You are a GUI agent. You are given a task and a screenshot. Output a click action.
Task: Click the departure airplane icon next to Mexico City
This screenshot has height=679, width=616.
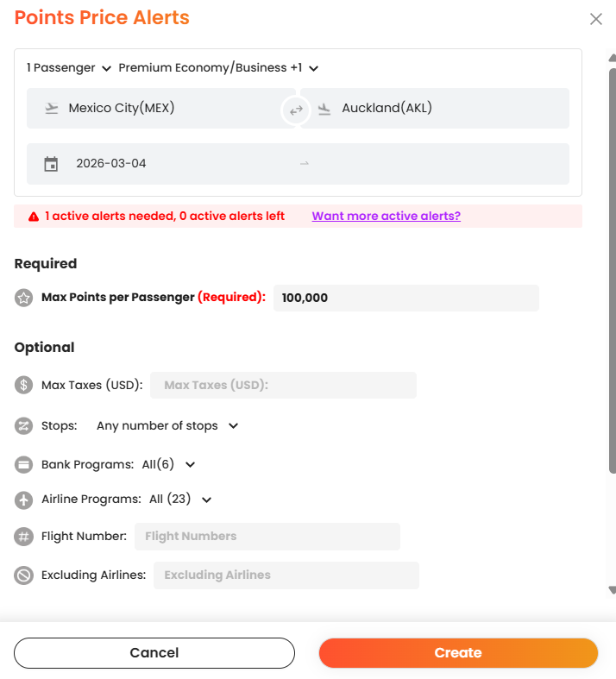(52, 108)
